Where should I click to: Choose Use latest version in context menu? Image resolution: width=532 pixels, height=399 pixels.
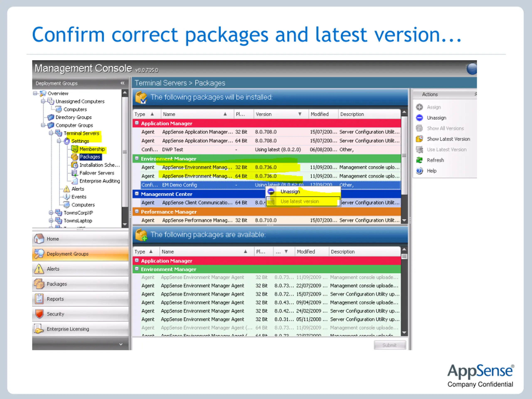pyautogui.click(x=303, y=201)
